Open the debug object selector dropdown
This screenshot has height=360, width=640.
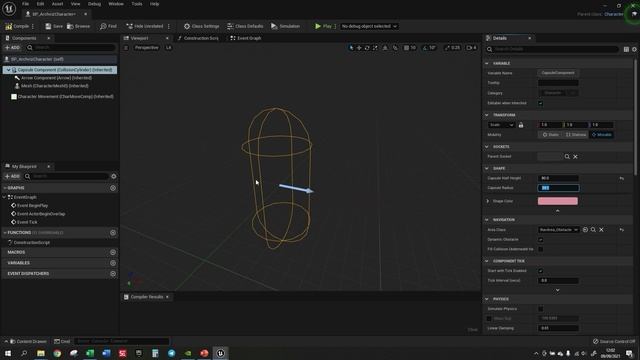(x=369, y=26)
